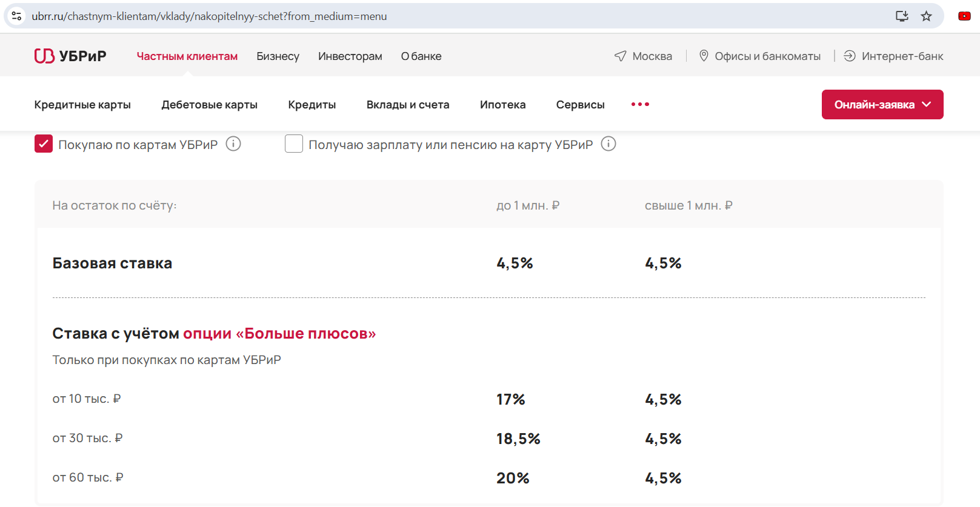
Task: Switch to 'Бизнесу' section tab
Action: pos(278,56)
